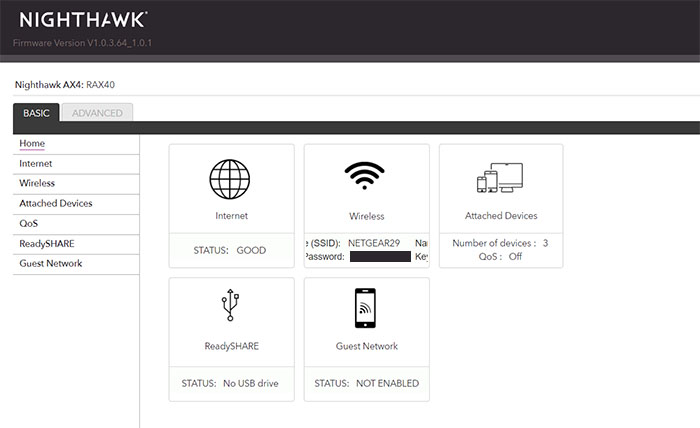Click the Internet tile label

click(x=231, y=216)
